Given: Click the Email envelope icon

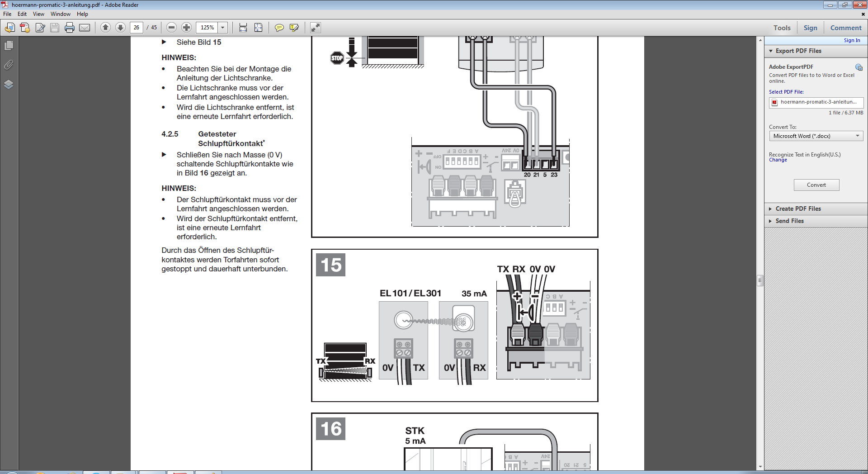Looking at the screenshot, I should click(x=85, y=28).
